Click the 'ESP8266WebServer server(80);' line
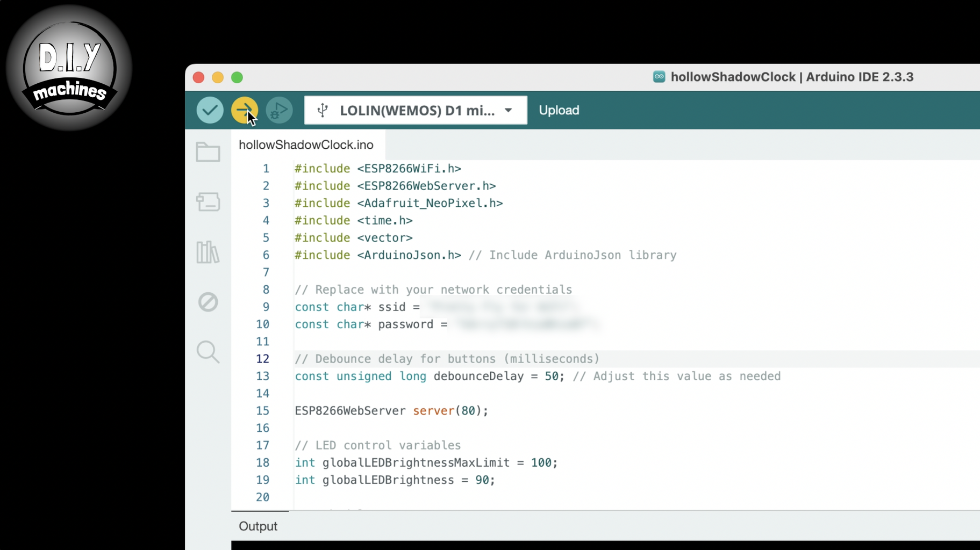Viewport: 980px width, 550px height. tap(391, 411)
